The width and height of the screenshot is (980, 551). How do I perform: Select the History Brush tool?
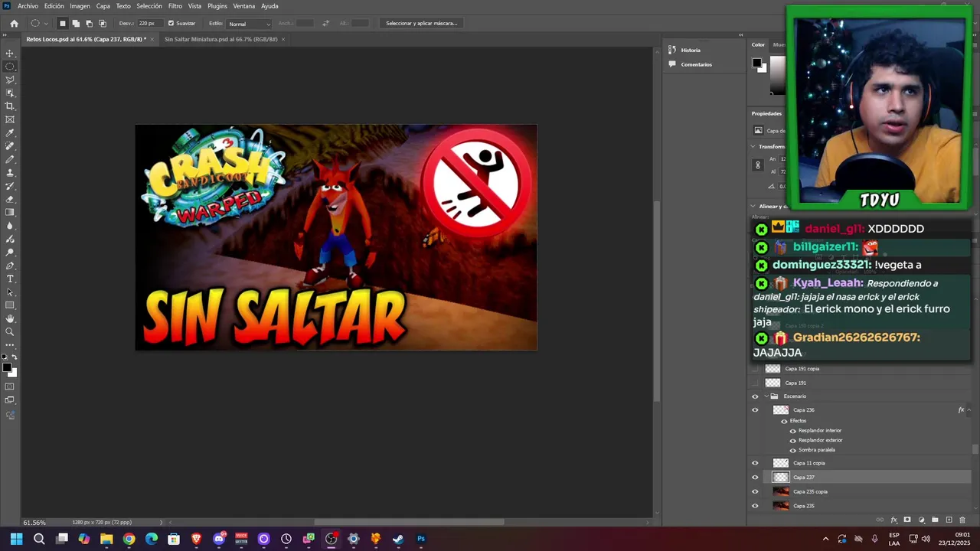[10, 186]
